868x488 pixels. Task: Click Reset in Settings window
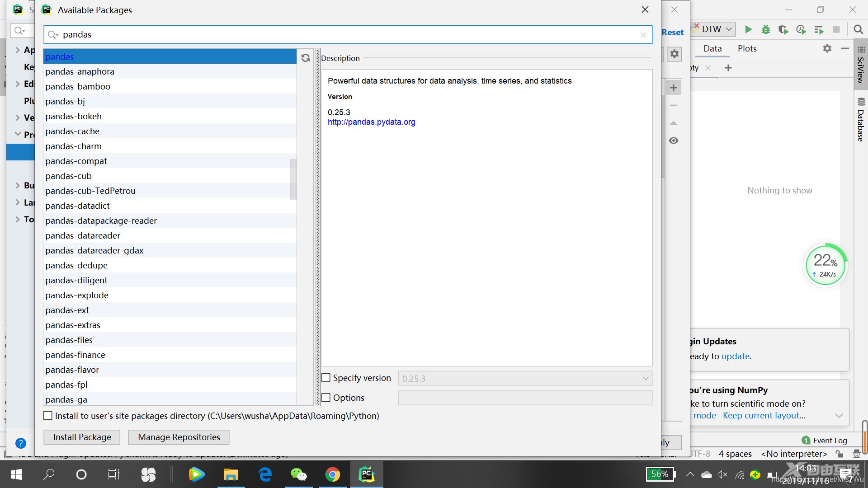tap(672, 33)
